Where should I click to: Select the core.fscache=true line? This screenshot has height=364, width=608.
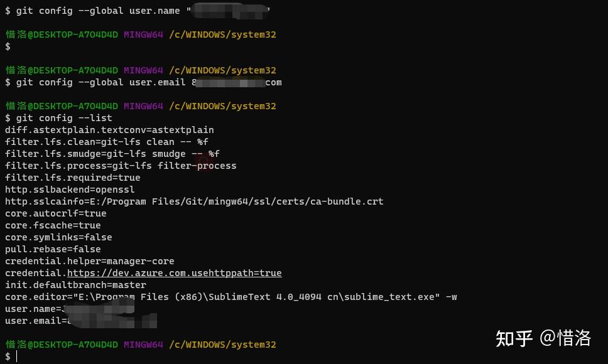(x=53, y=225)
